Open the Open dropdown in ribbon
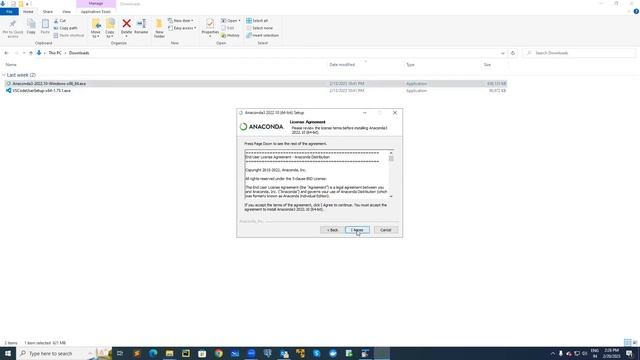640x360 pixels. point(231,21)
